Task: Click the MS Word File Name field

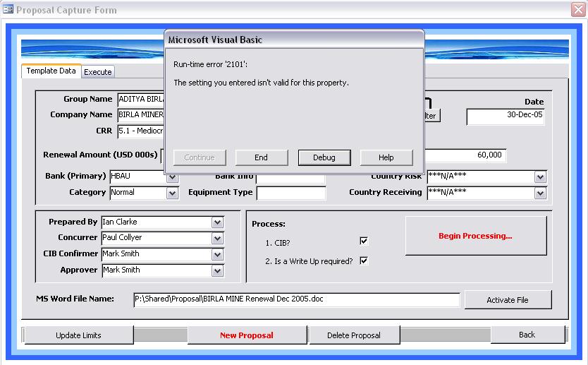Action: point(297,299)
